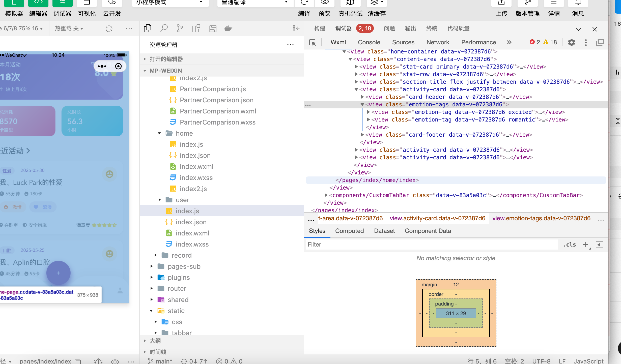Click the sync changes status bar icon
The height and width of the screenshot is (364, 621).
(194, 361)
